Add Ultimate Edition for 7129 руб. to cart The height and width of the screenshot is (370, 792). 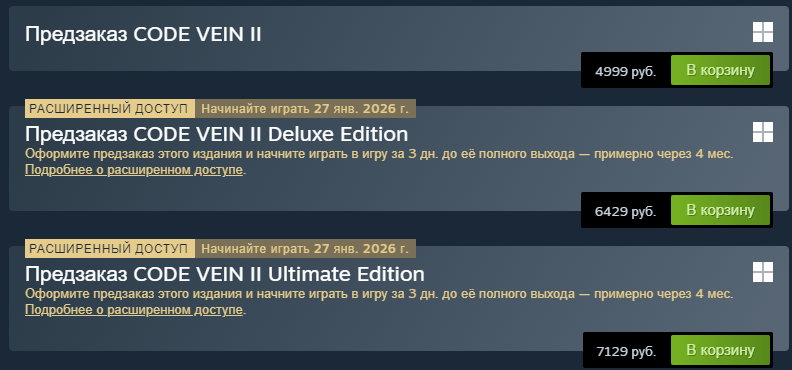click(x=720, y=350)
